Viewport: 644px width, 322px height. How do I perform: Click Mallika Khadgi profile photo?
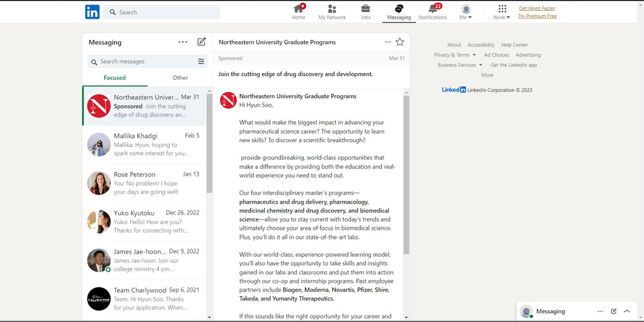(99, 144)
